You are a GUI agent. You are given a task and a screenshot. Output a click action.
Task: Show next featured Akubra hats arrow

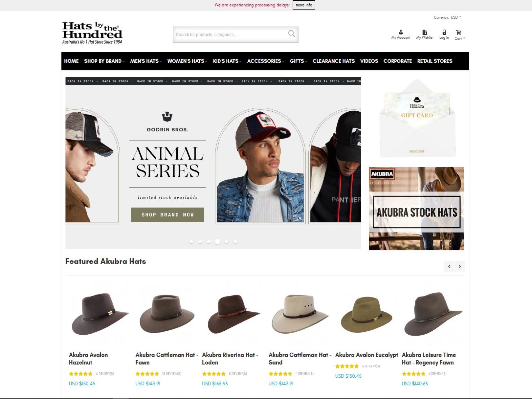pos(460,266)
